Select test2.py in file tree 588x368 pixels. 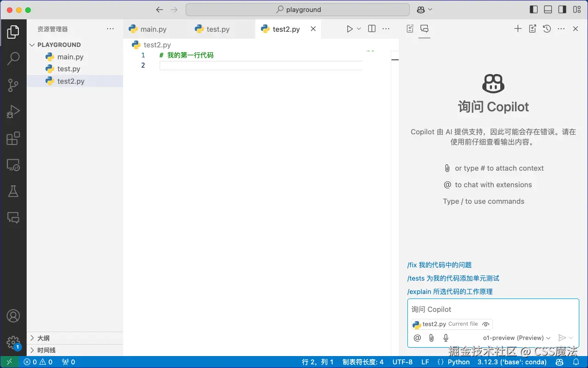[75, 81]
